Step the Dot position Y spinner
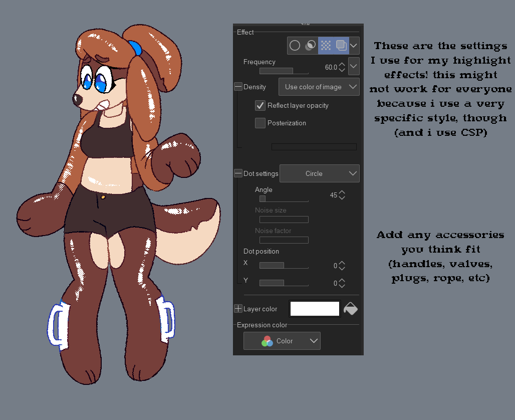The image size is (515, 420). tap(342, 283)
